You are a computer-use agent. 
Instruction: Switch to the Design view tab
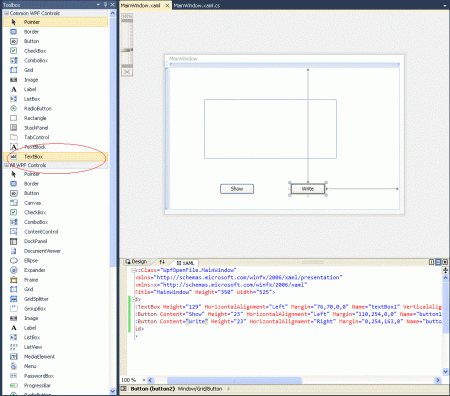[x=136, y=262]
